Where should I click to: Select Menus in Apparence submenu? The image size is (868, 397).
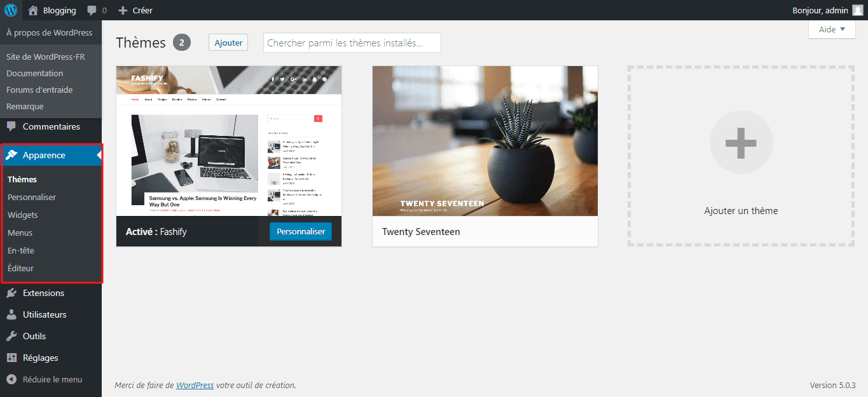click(x=20, y=232)
